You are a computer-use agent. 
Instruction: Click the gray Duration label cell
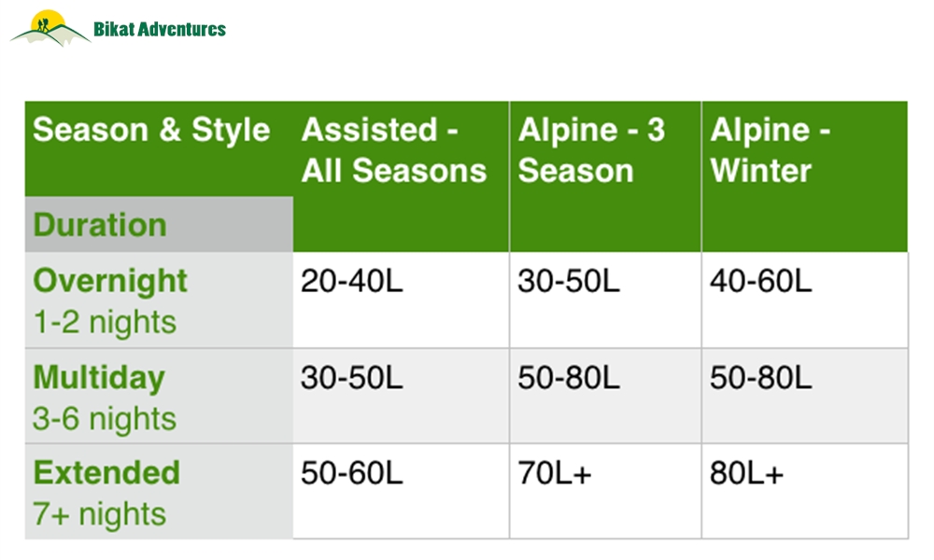[159, 224]
